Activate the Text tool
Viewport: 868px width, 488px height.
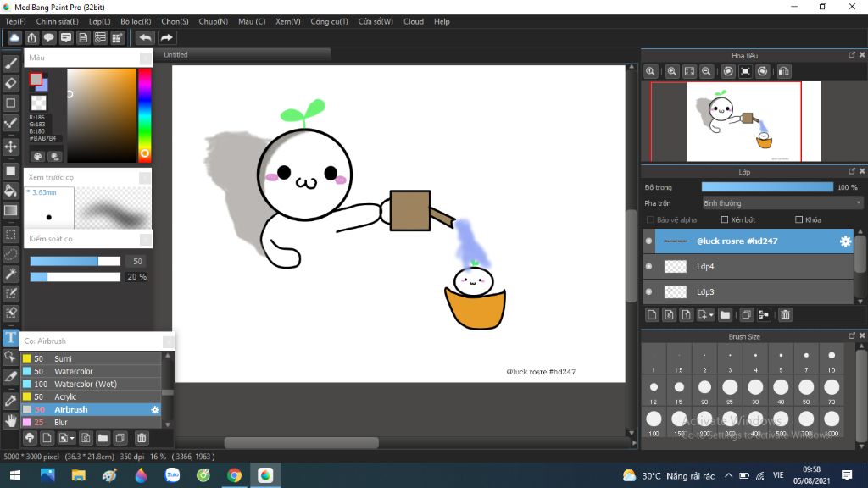tap(11, 337)
